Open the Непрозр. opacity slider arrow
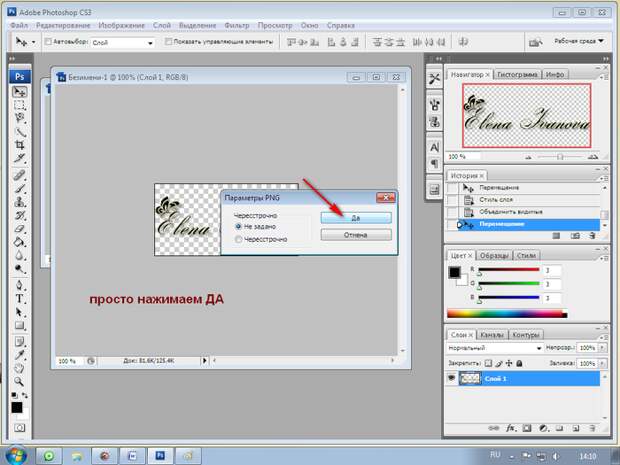The height and width of the screenshot is (465, 620). [x=602, y=348]
